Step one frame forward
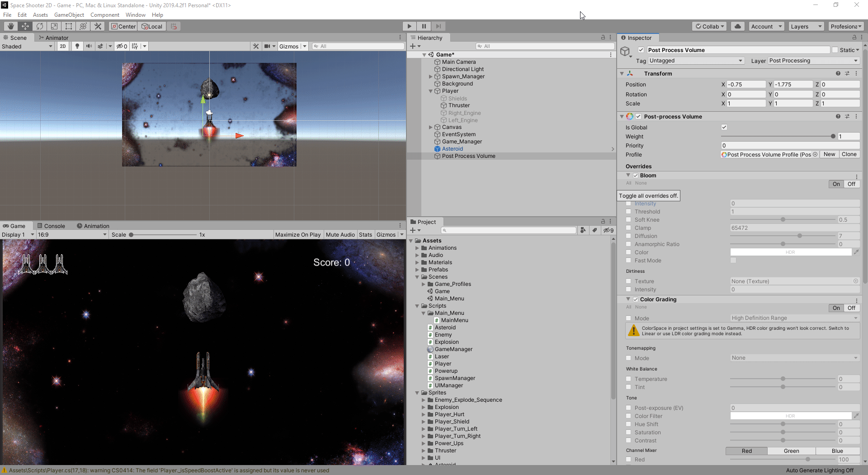The height and width of the screenshot is (475, 868). (438, 26)
